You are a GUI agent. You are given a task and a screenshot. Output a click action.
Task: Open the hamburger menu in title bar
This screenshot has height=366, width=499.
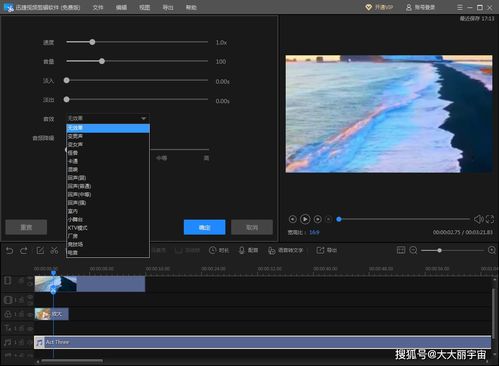[x=460, y=7]
